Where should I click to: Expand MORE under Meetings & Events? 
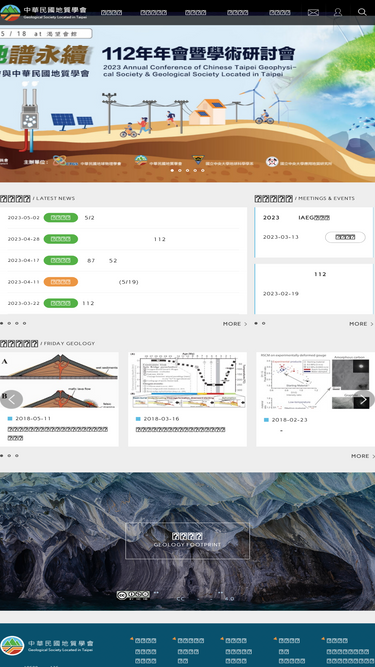(361, 324)
